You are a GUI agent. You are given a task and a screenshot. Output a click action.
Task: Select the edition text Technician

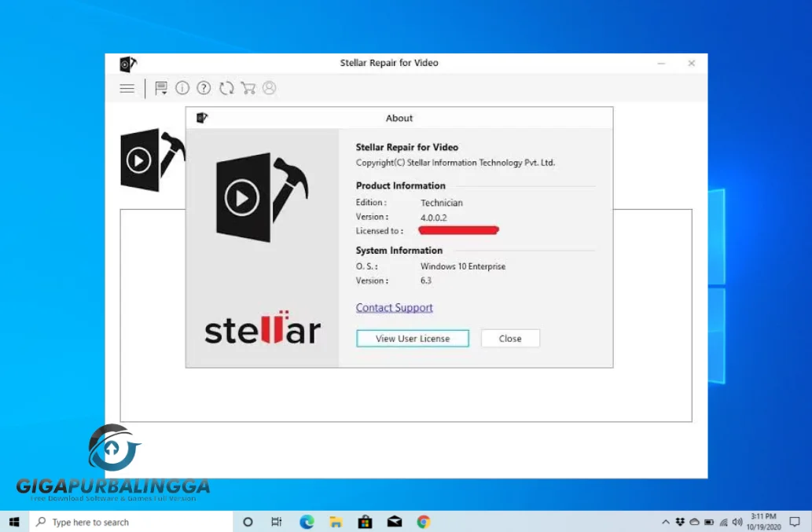pos(441,203)
